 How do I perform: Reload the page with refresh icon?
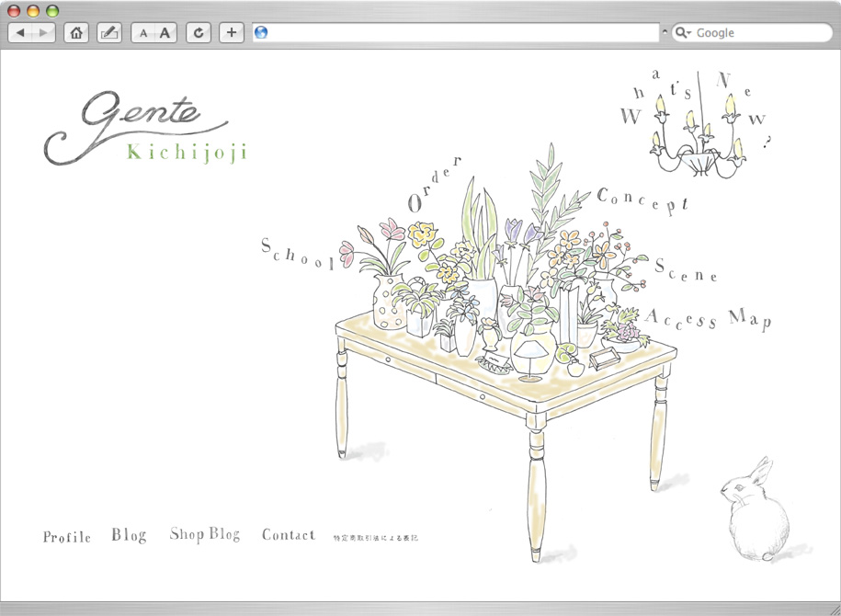[199, 33]
